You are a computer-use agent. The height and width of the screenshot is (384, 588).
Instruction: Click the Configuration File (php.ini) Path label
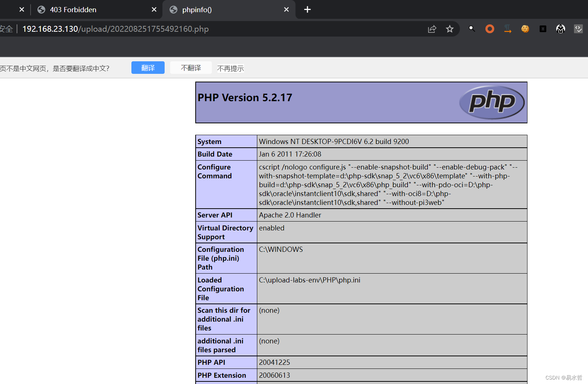coord(221,258)
